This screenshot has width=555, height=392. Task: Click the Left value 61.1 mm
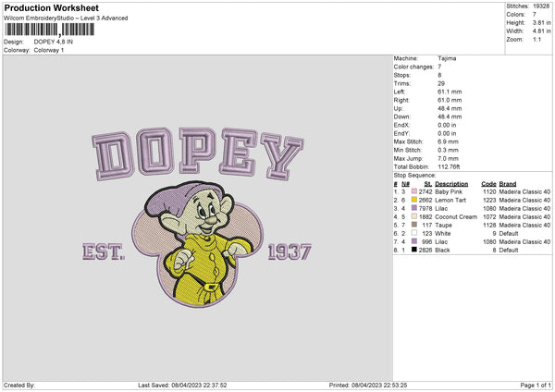click(x=450, y=92)
